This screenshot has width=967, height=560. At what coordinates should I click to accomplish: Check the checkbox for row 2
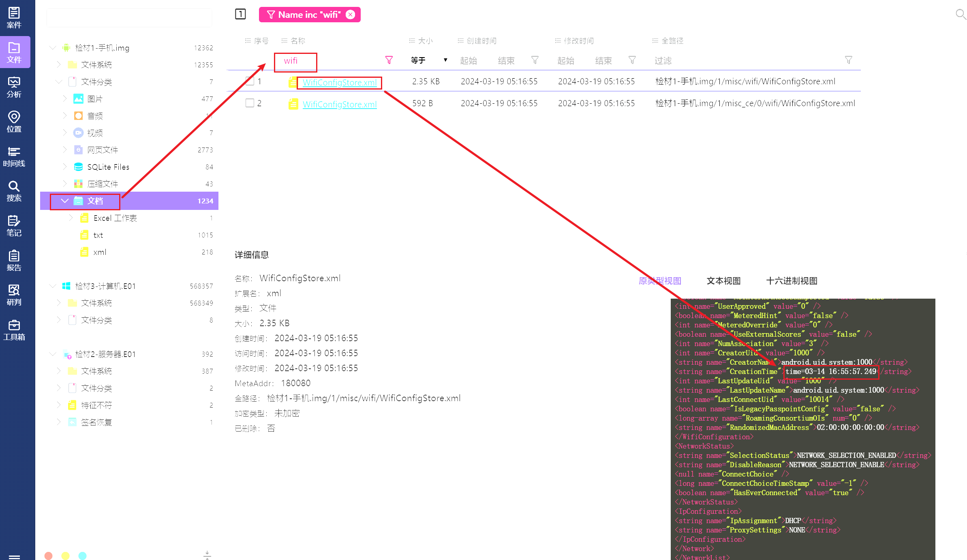(x=250, y=103)
